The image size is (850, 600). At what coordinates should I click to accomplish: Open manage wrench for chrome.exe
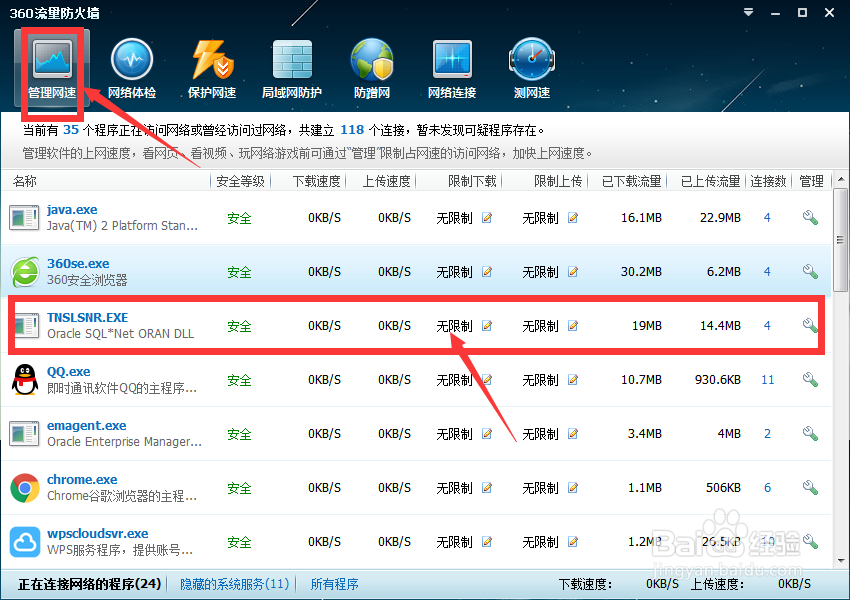(x=810, y=488)
